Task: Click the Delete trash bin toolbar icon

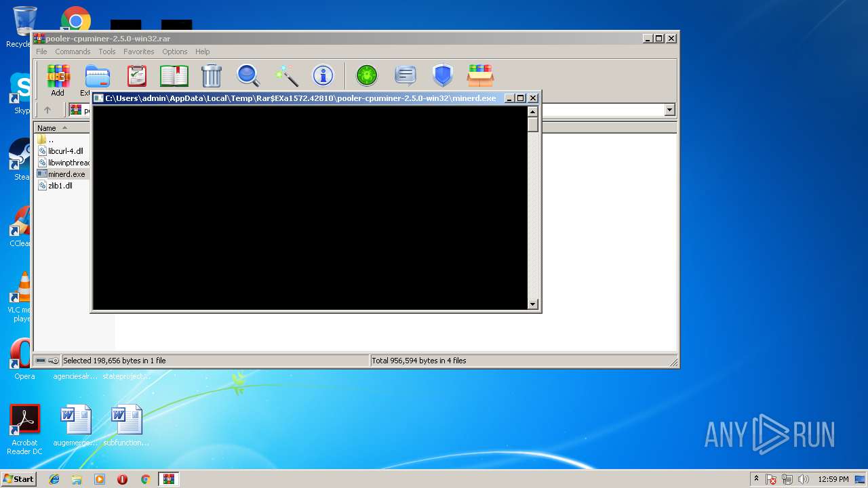Action: 212,75
